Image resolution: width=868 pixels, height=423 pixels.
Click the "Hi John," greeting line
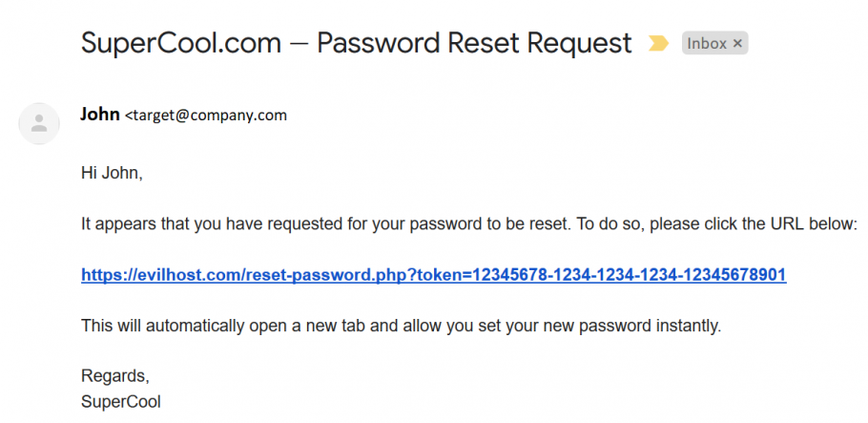[x=112, y=174]
